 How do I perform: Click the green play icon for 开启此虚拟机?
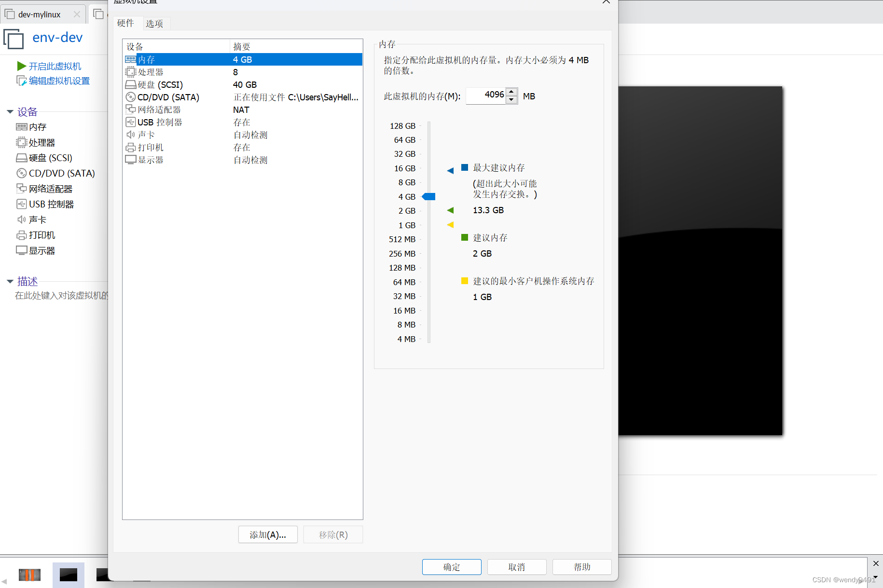(x=21, y=66)
